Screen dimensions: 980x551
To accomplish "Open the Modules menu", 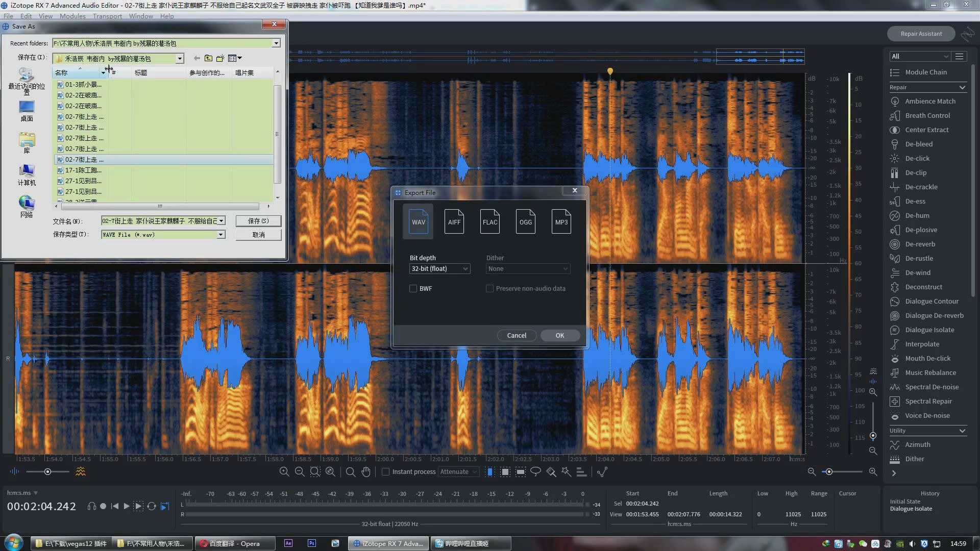I will [72, 16].
